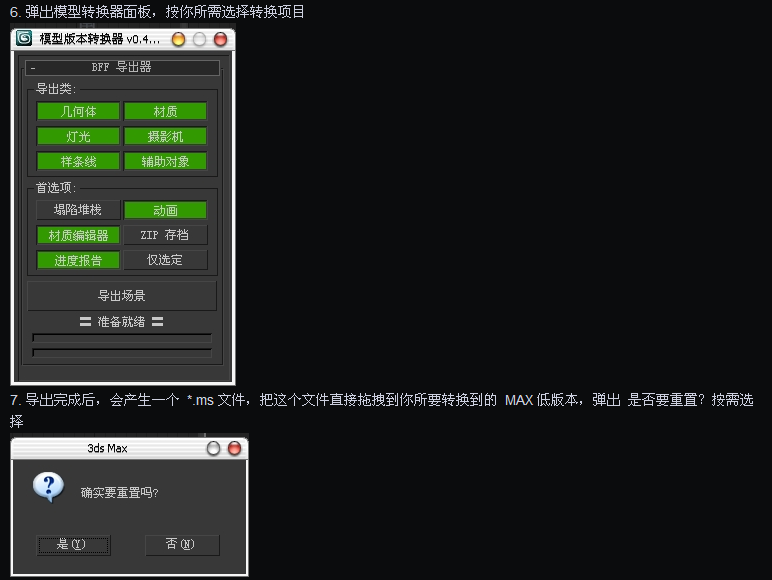Close the 3ds Max dialog

[x=234, y=448]
